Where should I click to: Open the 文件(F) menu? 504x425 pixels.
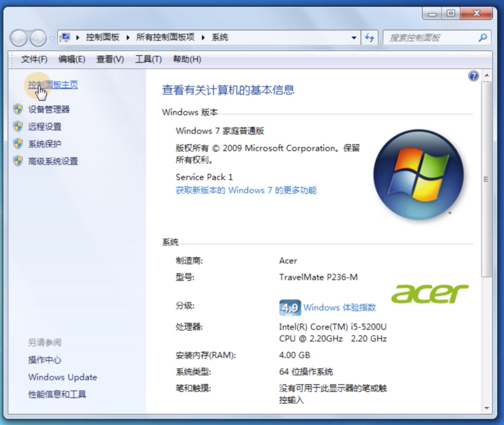(35, 59)
